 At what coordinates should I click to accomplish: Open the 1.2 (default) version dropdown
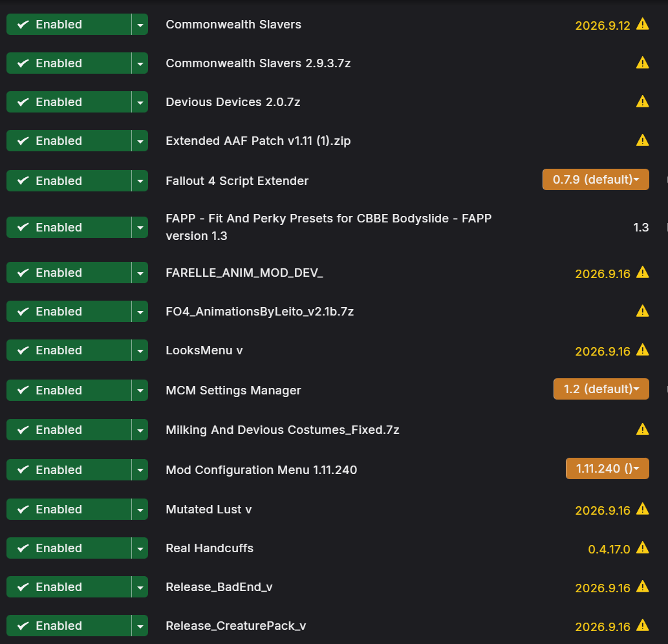coord(601,389)
